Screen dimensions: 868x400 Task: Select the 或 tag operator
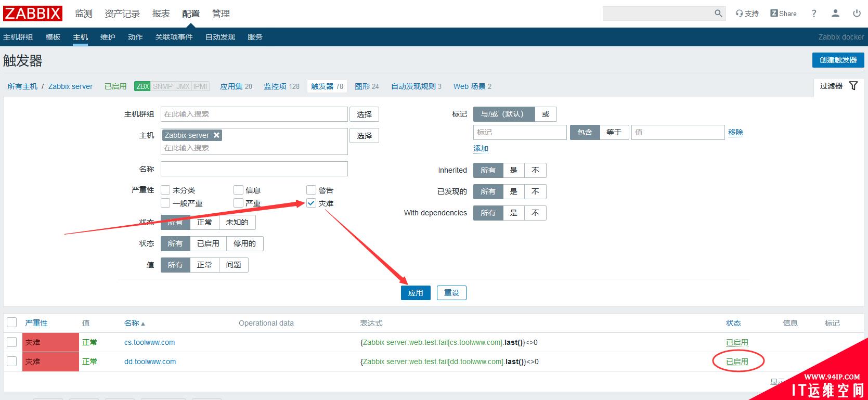click(546, 114)
